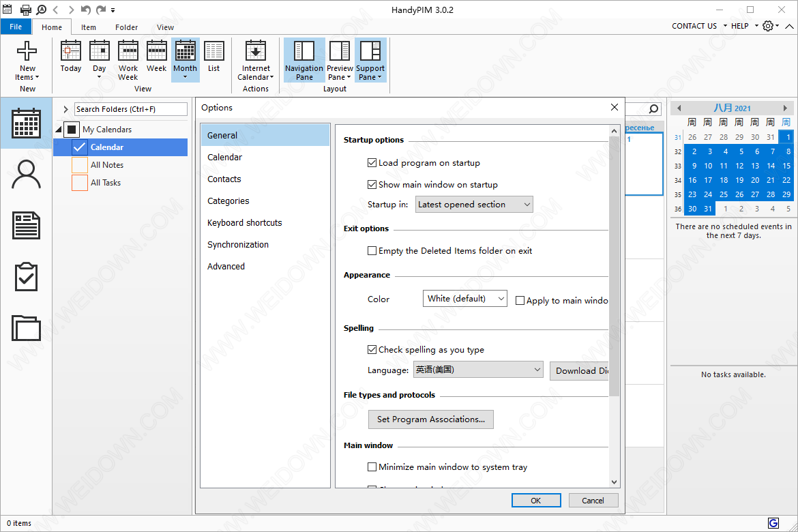798x532 pixels.
Task: Open the Color dropdown
Action: pyautogui.click(x=464, y=298)
